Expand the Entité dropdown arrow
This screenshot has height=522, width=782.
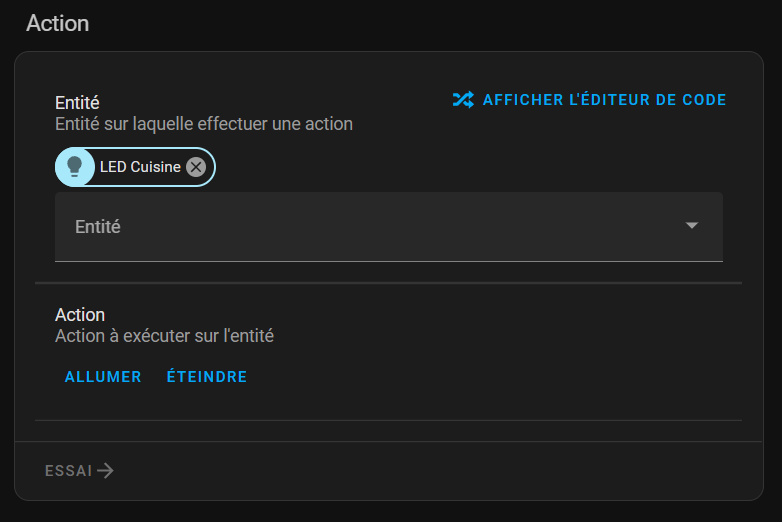coord(692,226)
